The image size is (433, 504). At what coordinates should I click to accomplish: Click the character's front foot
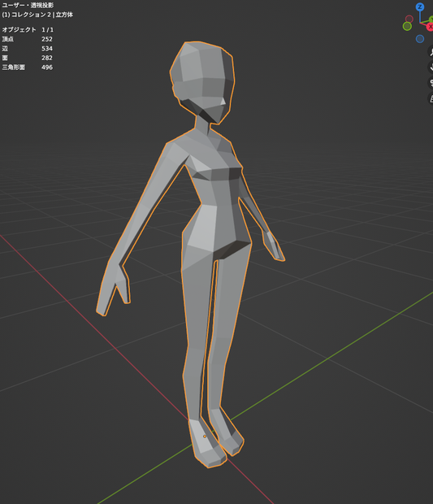(x=207, y=444)
